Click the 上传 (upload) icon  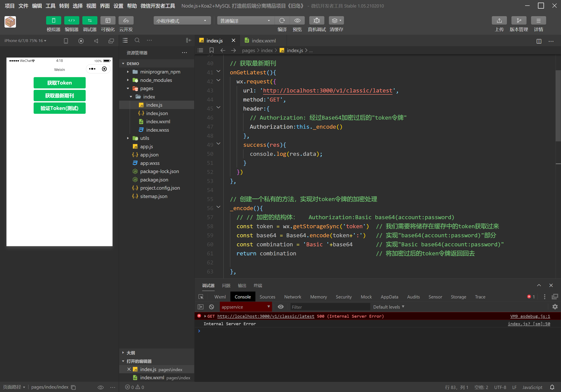coord(499,20)
